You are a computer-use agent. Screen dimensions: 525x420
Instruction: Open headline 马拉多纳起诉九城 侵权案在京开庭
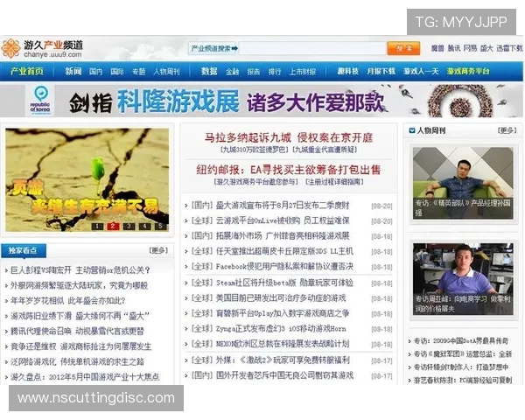pyautogui.click(x=289, y=137)
